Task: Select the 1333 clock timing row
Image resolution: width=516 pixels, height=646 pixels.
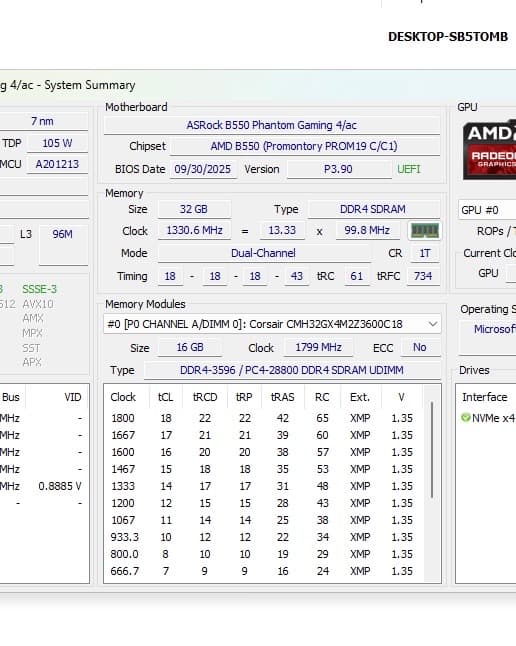Action: point(264,486)
